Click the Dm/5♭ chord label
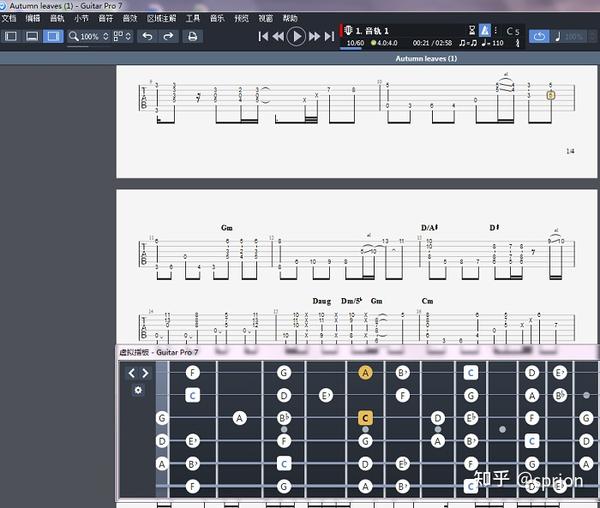 (351, 301)
